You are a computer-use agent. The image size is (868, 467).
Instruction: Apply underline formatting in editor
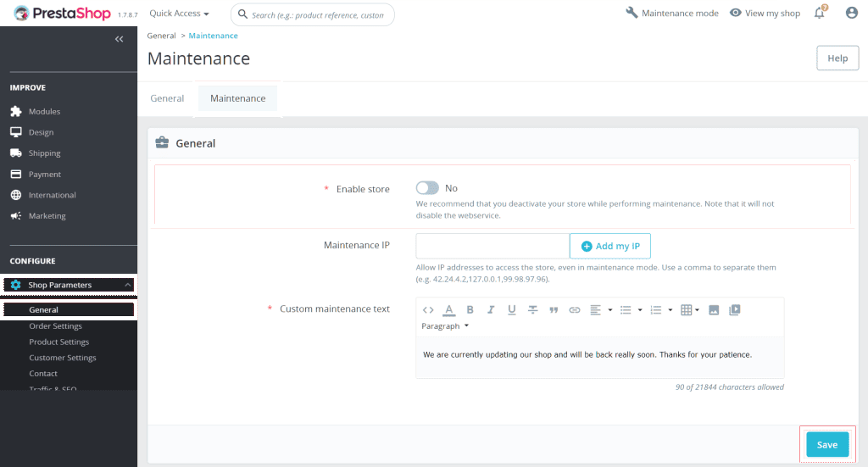pos(511,310)
